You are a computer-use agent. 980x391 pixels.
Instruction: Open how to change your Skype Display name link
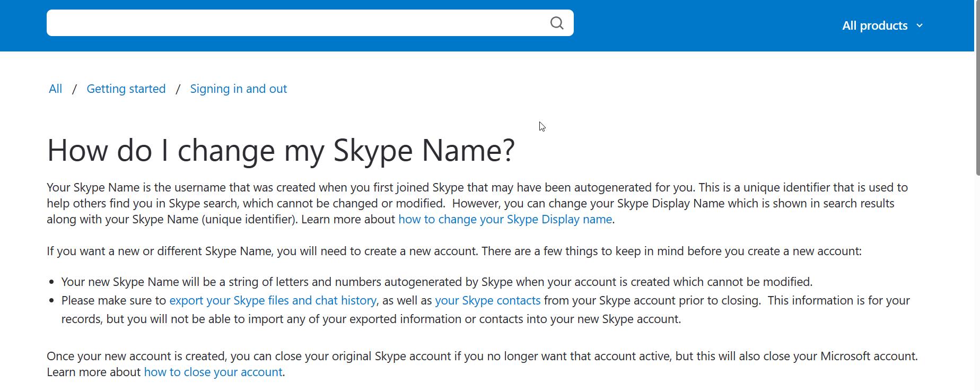tap(505, 219)
